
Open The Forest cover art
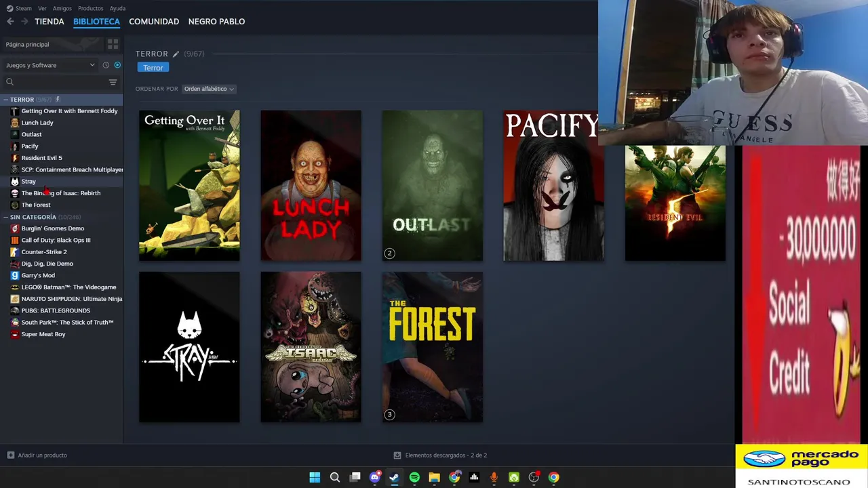pyautogui.click(x=432, y=347)
